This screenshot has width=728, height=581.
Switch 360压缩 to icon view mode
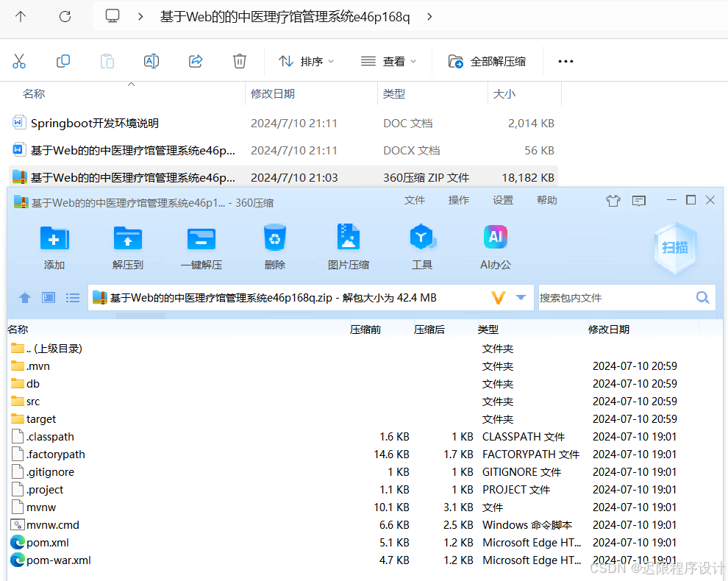[49, 298]
